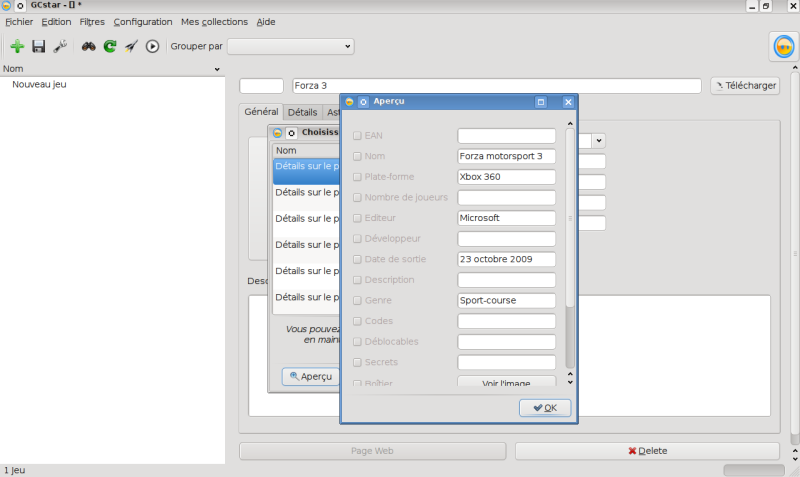Tick the EAN checkbox

(x=357, y=136)
